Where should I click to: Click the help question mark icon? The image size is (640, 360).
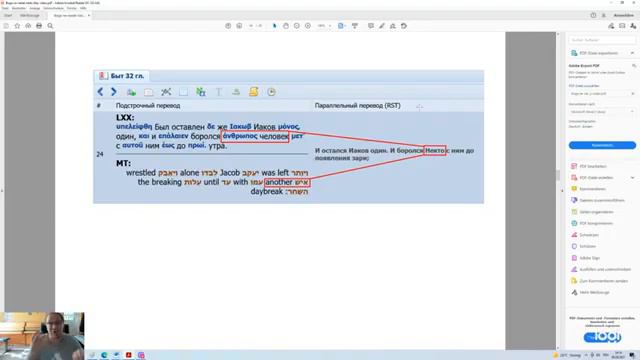coord(593,15)
